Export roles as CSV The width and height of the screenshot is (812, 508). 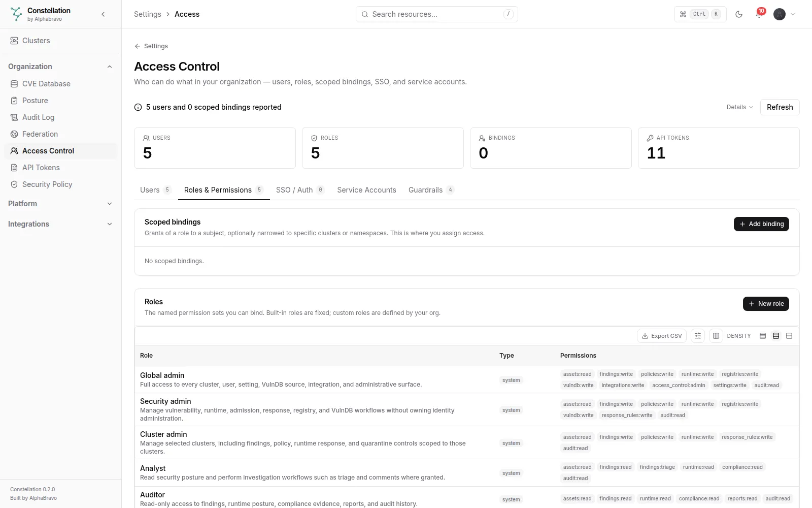(662, 336)
